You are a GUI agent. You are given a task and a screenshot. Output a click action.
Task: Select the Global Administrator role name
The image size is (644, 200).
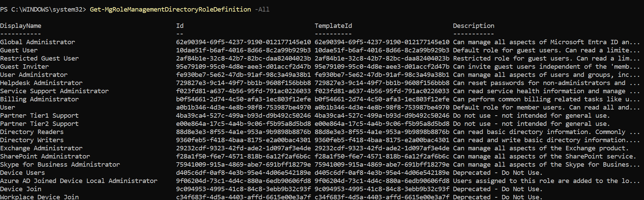tap(37, 42)
